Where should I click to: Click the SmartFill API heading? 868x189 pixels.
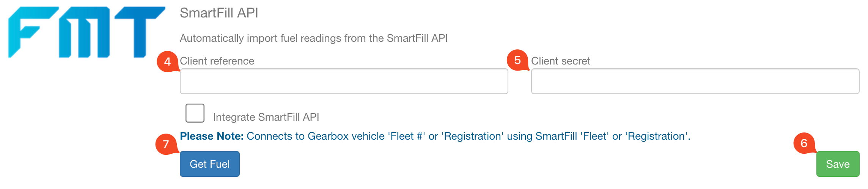click(x=219, y=13)
